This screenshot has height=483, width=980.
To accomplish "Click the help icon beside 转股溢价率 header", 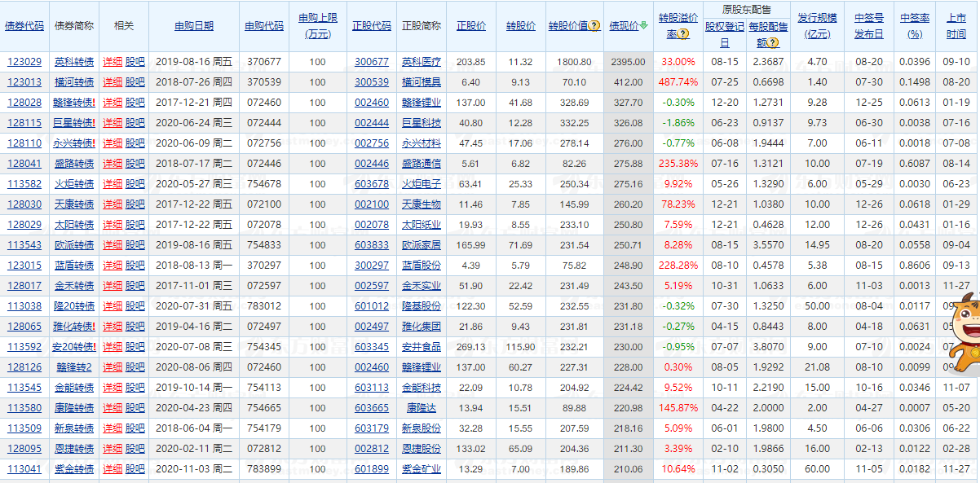I will click(683, 35).
